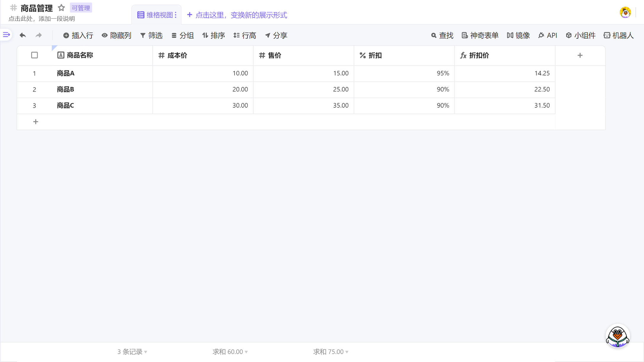Screen dimensions: 644x362
Task: Open the 镜像 mirror feature
Action: [518, 35]
